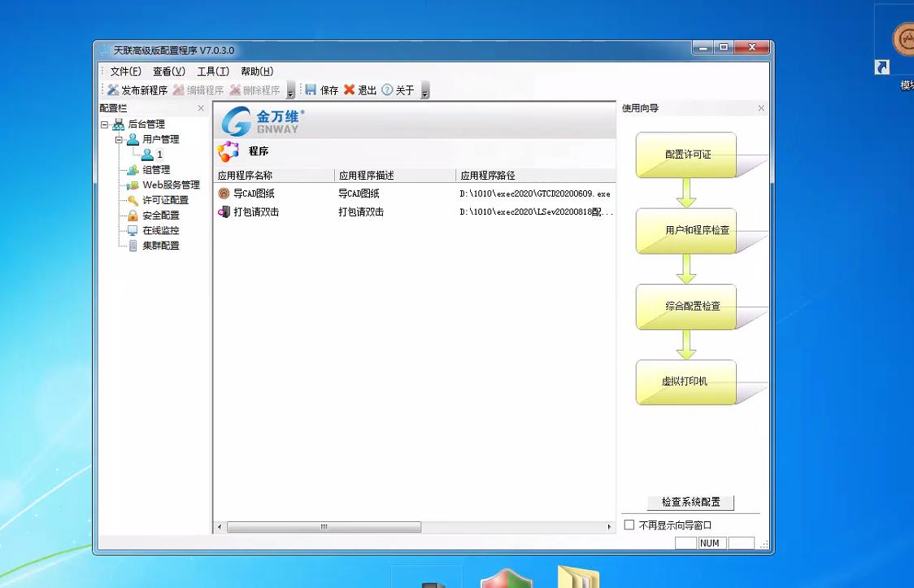Collapse the 后台管理 tree node
The image size is (914, 588).
105,124
